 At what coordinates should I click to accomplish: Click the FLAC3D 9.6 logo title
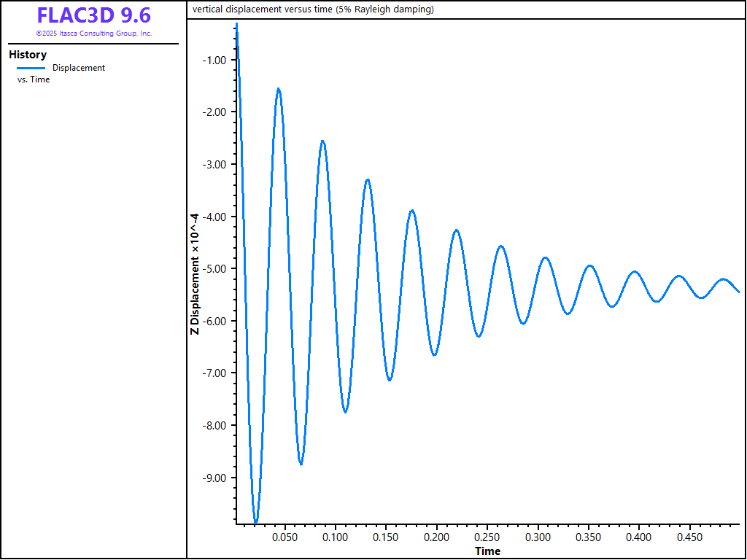(x=93, y=16)
